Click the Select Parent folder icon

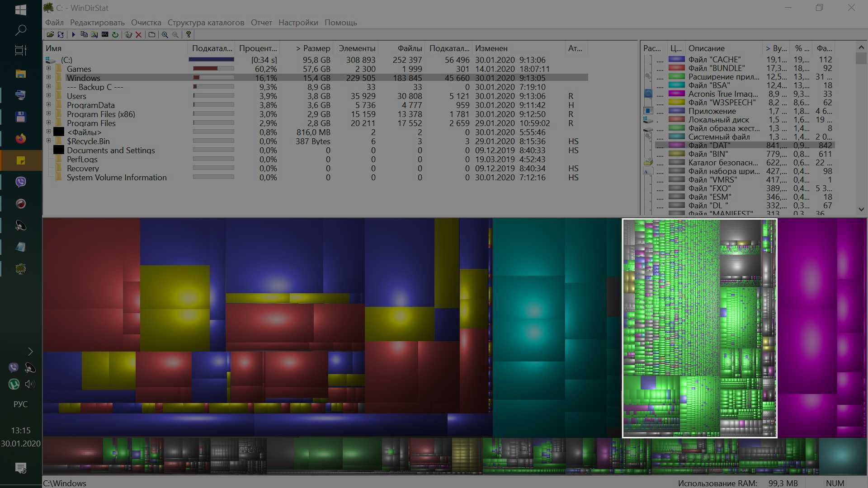pos(152,34)
